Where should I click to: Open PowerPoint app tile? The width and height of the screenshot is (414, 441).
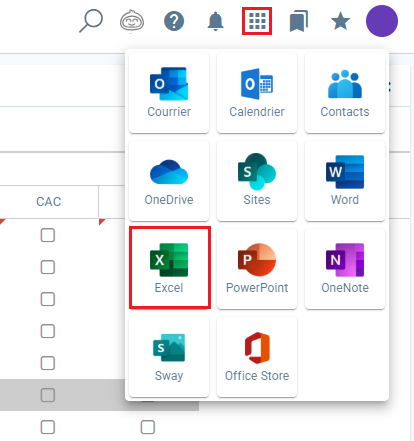[x=257, y=269]
